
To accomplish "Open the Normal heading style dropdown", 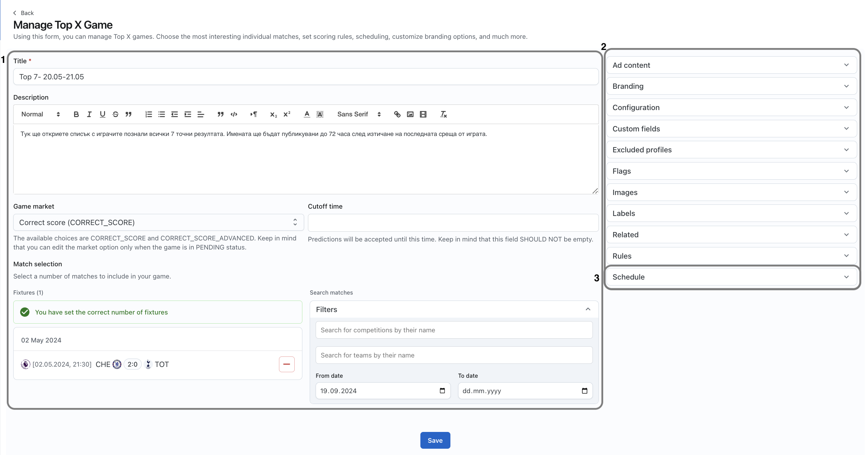I will click(41, 114).
